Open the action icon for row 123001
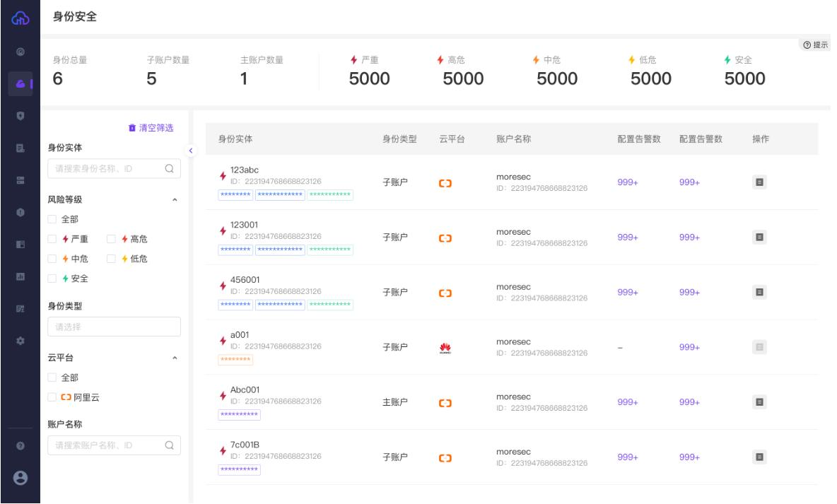 (759, 237)
